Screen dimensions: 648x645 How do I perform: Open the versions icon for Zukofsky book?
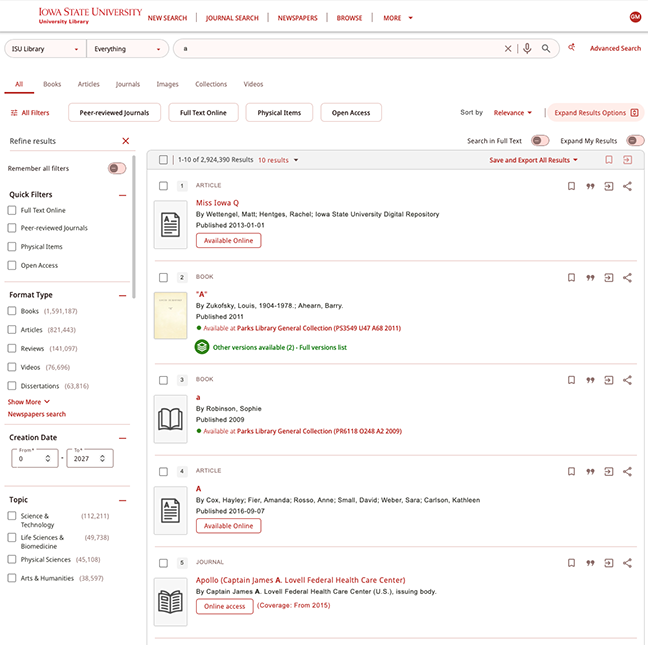click(202, 347)
